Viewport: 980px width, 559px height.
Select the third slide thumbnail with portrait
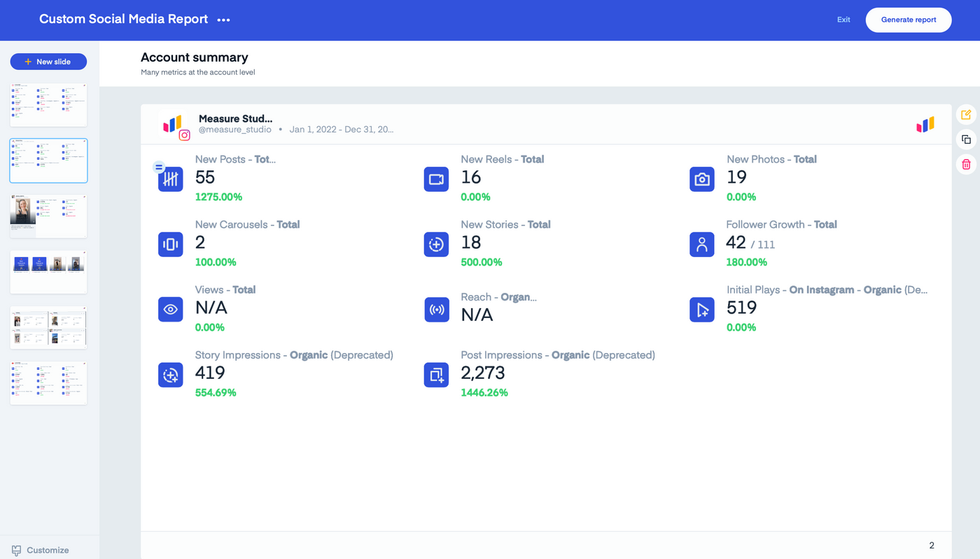(x=48, y=216)
